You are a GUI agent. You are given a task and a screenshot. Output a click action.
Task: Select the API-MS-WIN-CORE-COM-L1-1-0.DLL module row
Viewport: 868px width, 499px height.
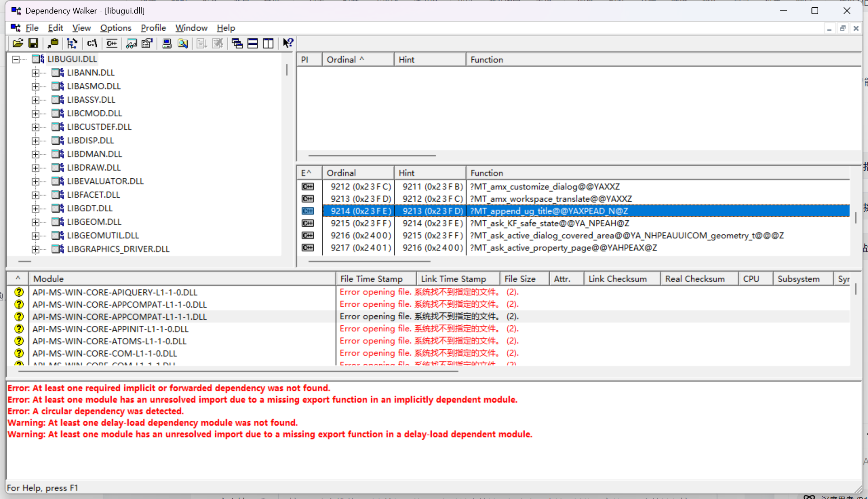pos(428,353)
